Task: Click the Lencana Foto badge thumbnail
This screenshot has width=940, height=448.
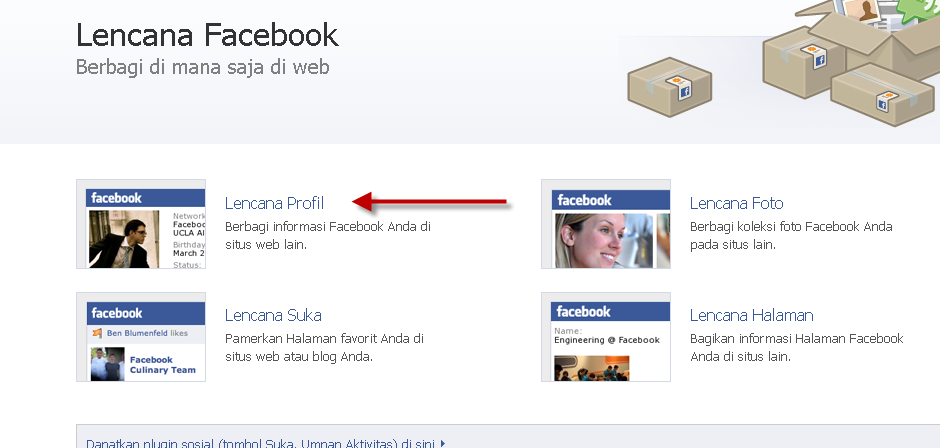Action: click(605, 224)
